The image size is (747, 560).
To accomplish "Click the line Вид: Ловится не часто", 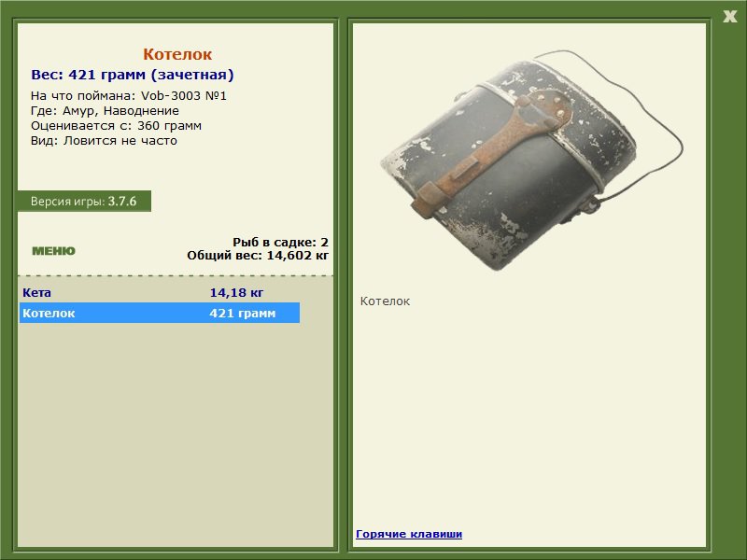I will click(x=104, y=141).
